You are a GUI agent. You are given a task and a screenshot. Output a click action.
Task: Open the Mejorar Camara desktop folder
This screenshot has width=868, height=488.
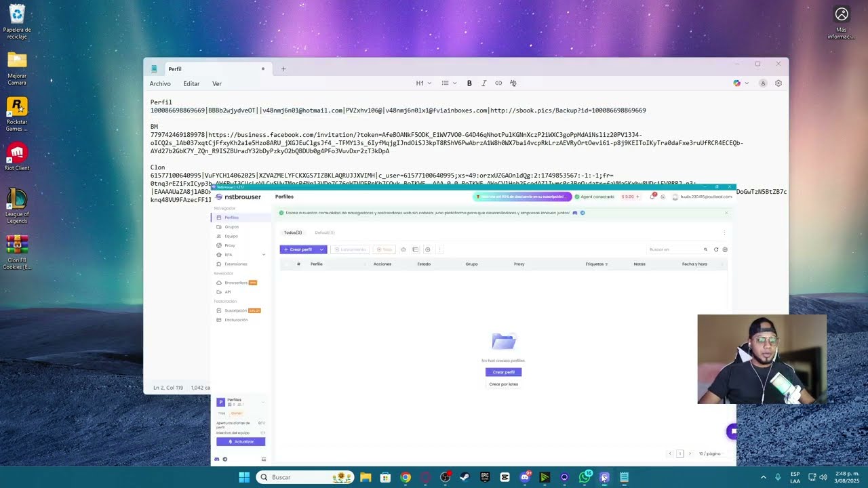click(17, 68)
